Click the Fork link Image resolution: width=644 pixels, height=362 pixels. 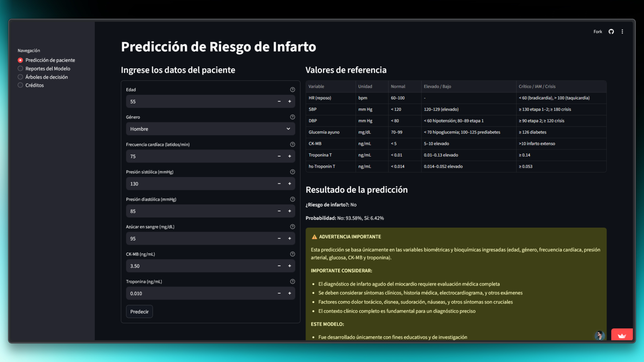[x=597, y=32]
